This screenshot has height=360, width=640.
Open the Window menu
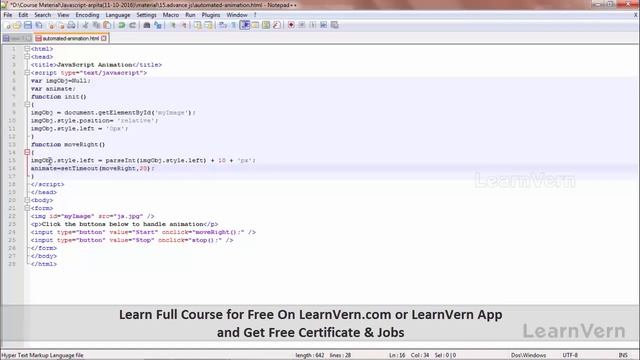(x=237, y=15)
